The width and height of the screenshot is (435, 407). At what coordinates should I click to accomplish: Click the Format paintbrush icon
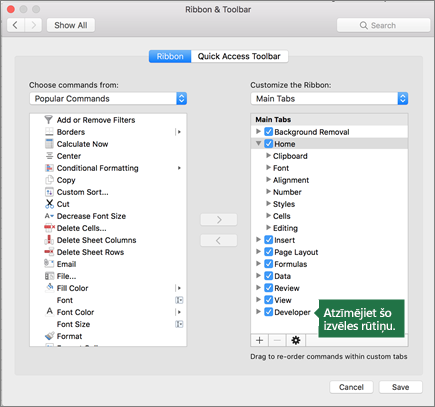click(49, 336)
